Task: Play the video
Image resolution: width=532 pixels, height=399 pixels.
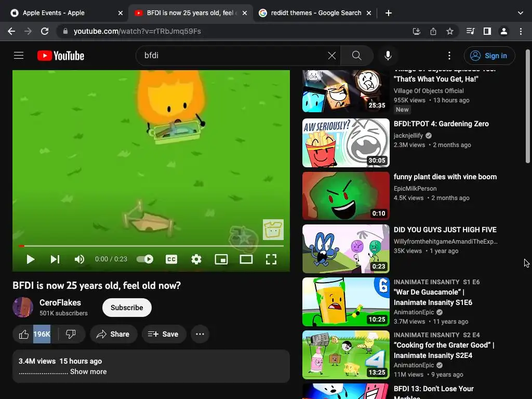Action: [31, 260]
